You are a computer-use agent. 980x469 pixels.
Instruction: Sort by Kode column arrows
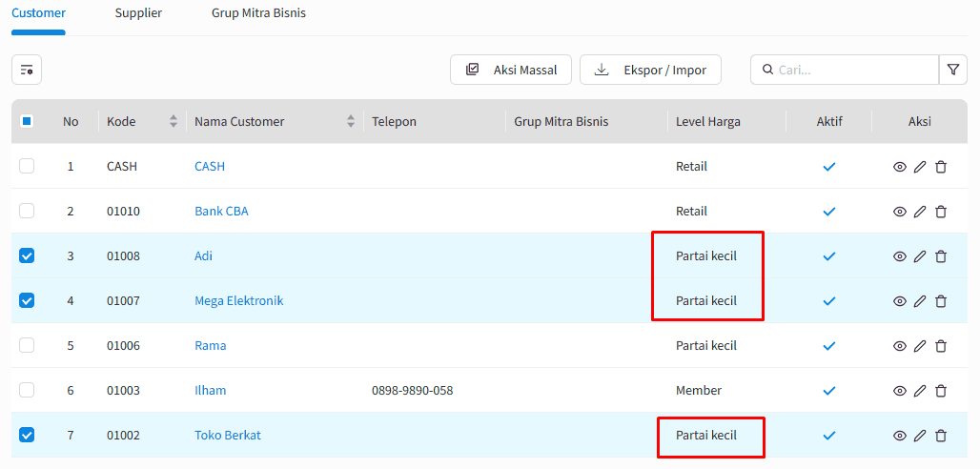pyautogui.click(x=173, y=121)
